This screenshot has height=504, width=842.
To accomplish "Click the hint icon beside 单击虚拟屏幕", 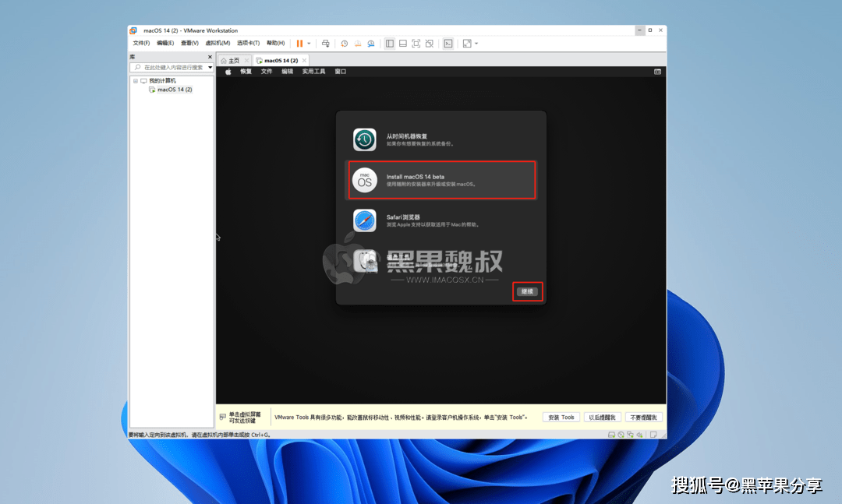I will [223, 417].
